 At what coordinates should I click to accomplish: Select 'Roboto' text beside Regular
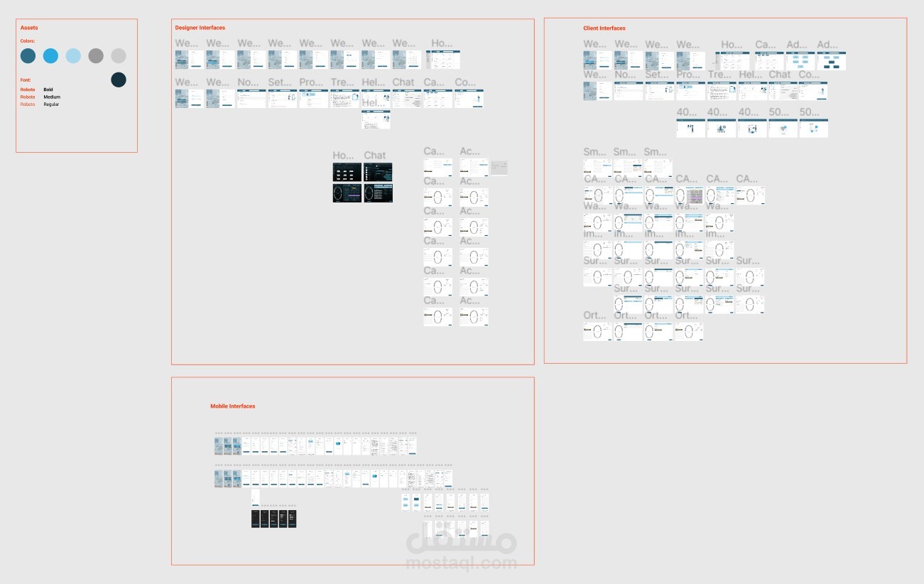click(27, 104)
